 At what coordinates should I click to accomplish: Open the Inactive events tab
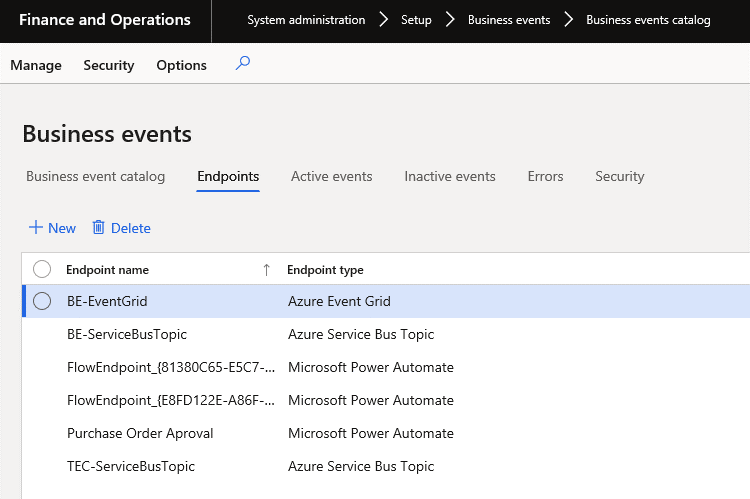point(449,176)
